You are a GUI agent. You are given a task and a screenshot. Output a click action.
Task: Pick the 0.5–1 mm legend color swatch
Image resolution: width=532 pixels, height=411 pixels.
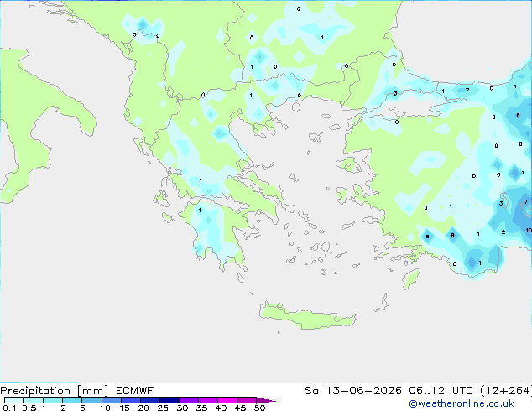pos(34,400)
